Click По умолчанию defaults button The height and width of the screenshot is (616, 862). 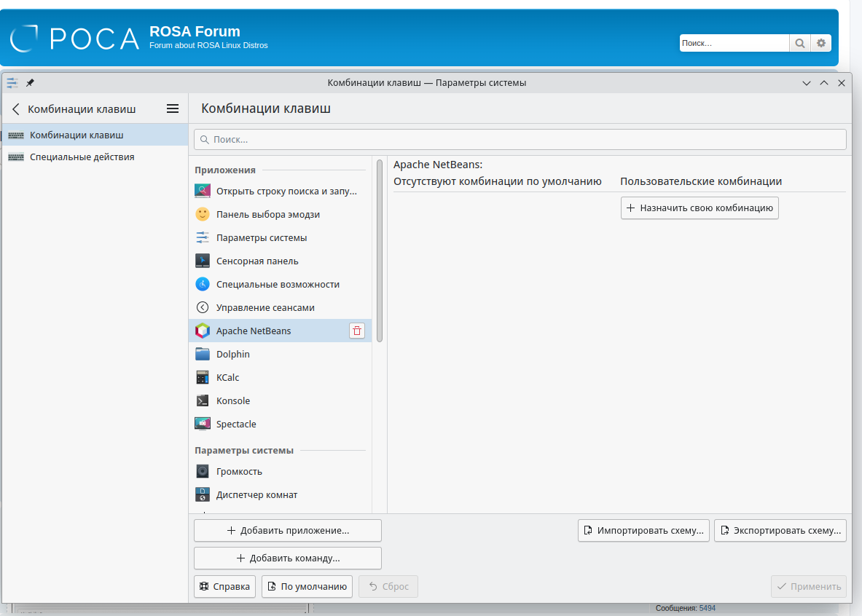(x=307, y=586)
